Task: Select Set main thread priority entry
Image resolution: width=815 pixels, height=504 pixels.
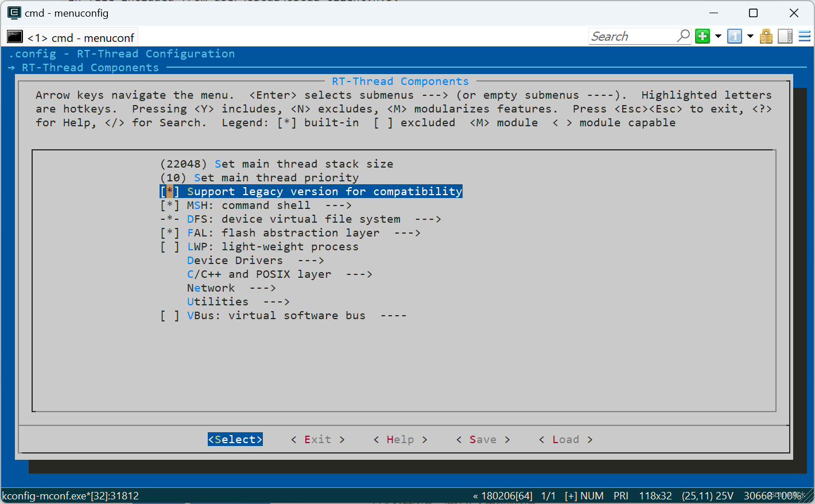Action: coord(259,177)
